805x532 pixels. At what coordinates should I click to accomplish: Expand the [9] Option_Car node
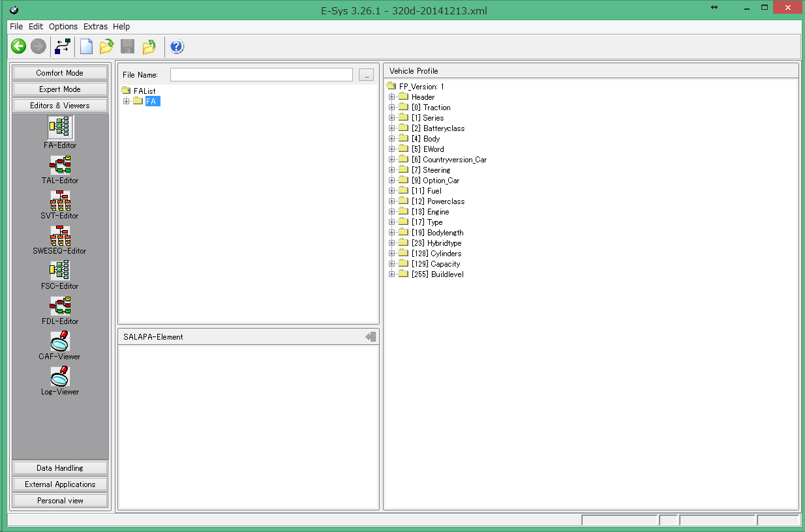pos(392,180)
